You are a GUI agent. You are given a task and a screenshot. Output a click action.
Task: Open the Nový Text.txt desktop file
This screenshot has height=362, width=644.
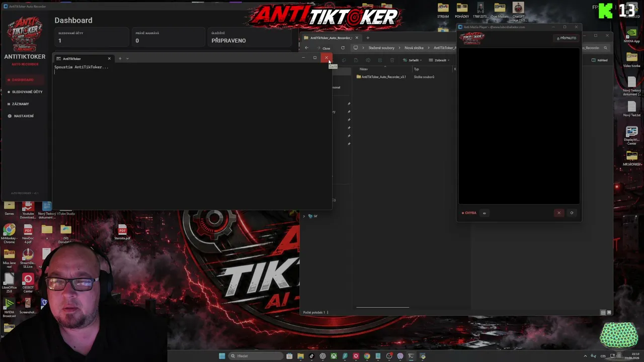[631, 109]
